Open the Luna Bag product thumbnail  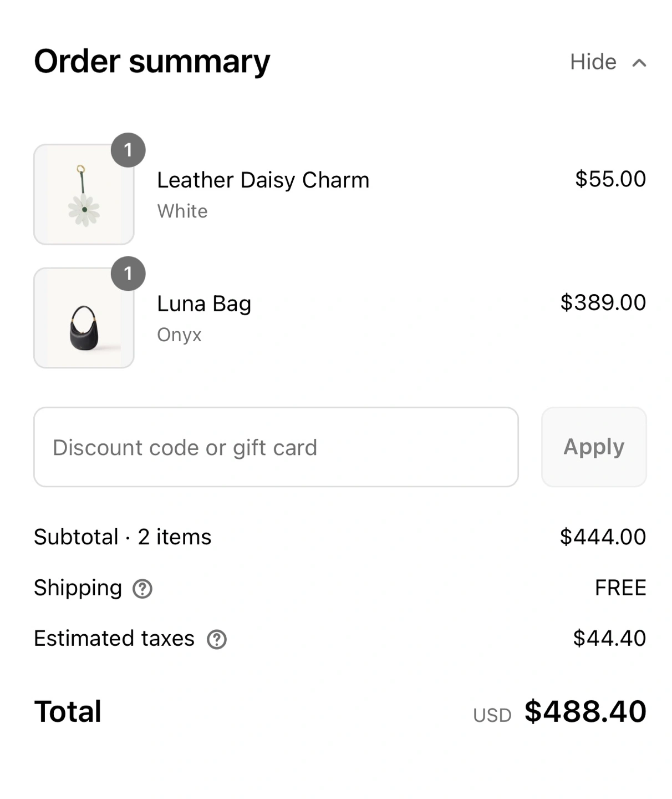coord(84,318)
